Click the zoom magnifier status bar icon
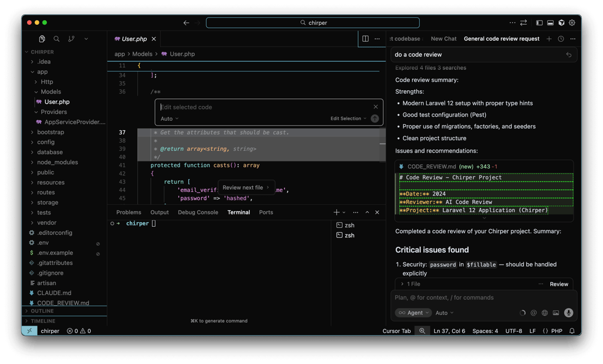 tap(422, 331)
